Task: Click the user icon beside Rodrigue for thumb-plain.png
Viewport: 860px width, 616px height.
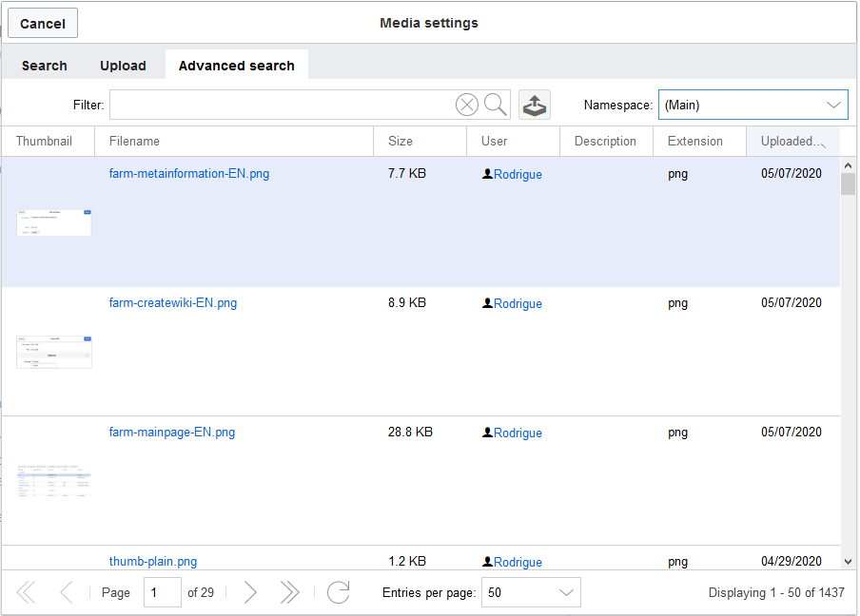Action: click(x=487, y=562)
